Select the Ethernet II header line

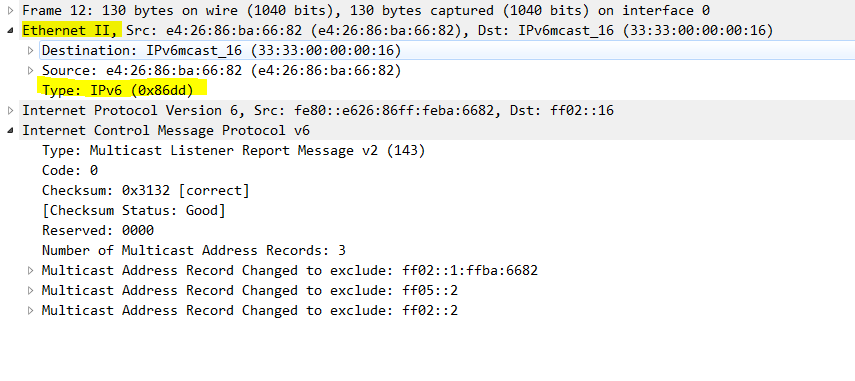[398, 31]
